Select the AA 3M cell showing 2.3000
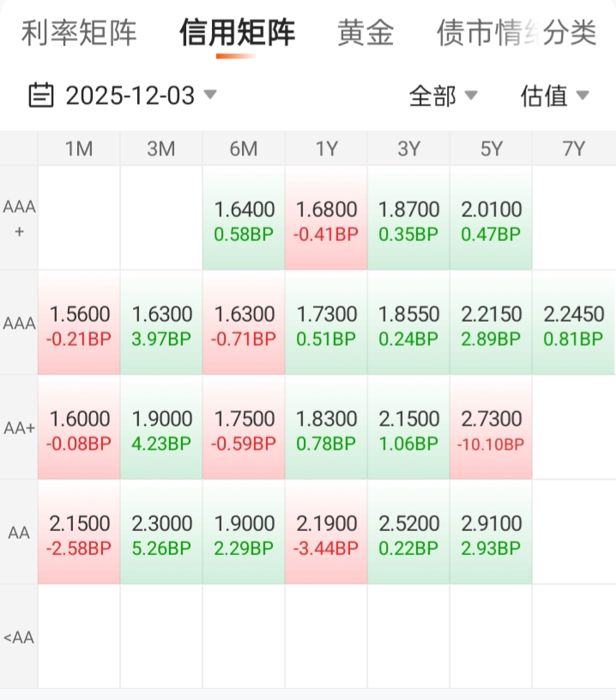The height and width of the screenshot is (700, 616). pyautogui.click(x=161, y=534)
